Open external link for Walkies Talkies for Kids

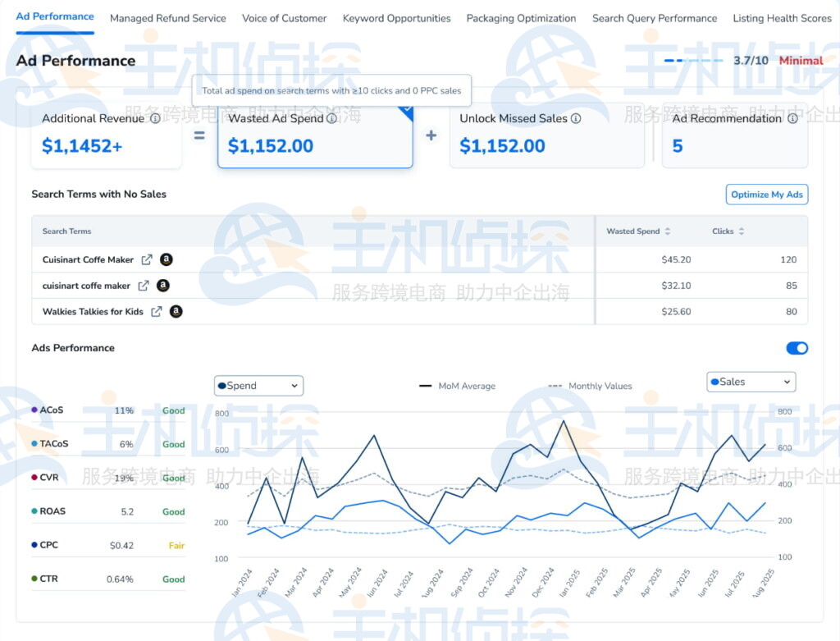157,312
